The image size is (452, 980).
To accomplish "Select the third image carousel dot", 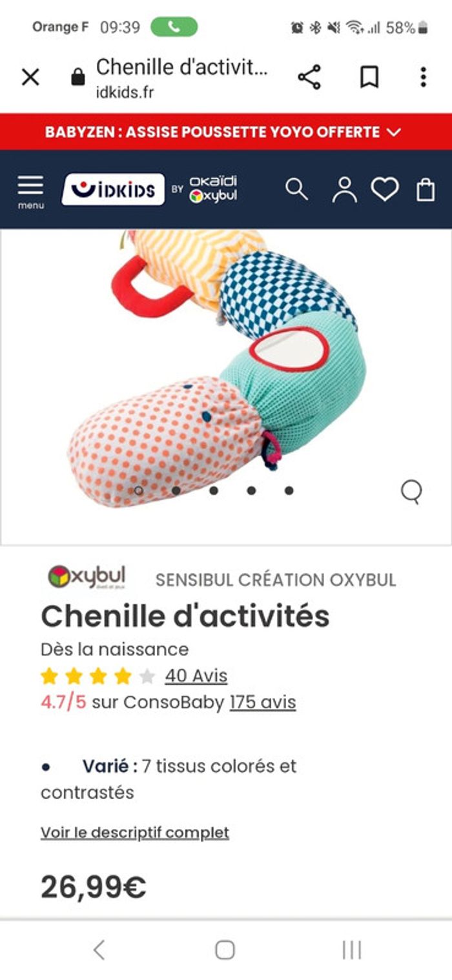I will click(214, 491).
